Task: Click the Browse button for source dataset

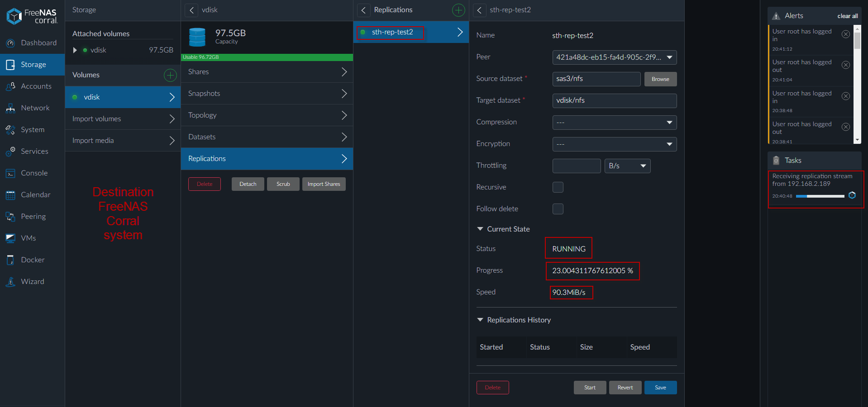Action: tap(660, 79)
